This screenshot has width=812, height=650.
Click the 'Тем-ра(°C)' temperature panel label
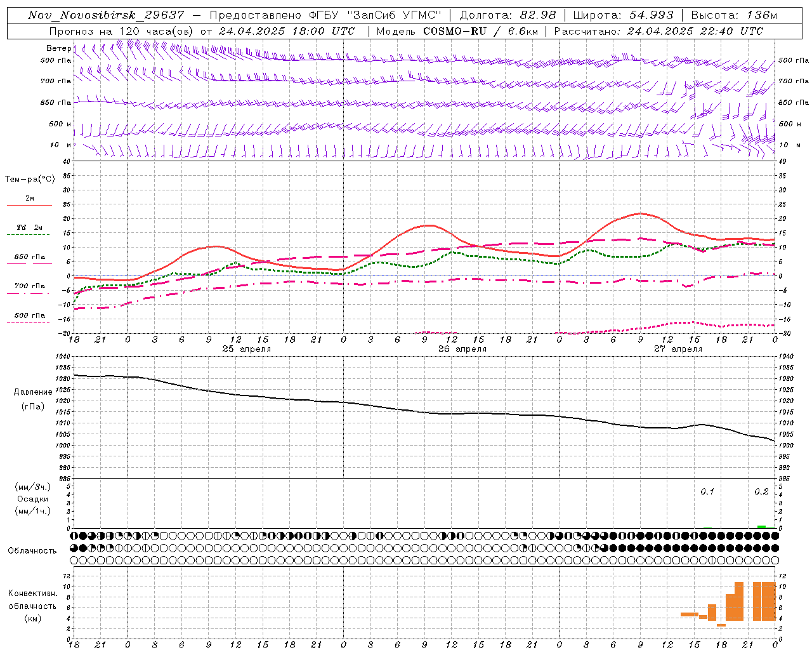[30, 180]
